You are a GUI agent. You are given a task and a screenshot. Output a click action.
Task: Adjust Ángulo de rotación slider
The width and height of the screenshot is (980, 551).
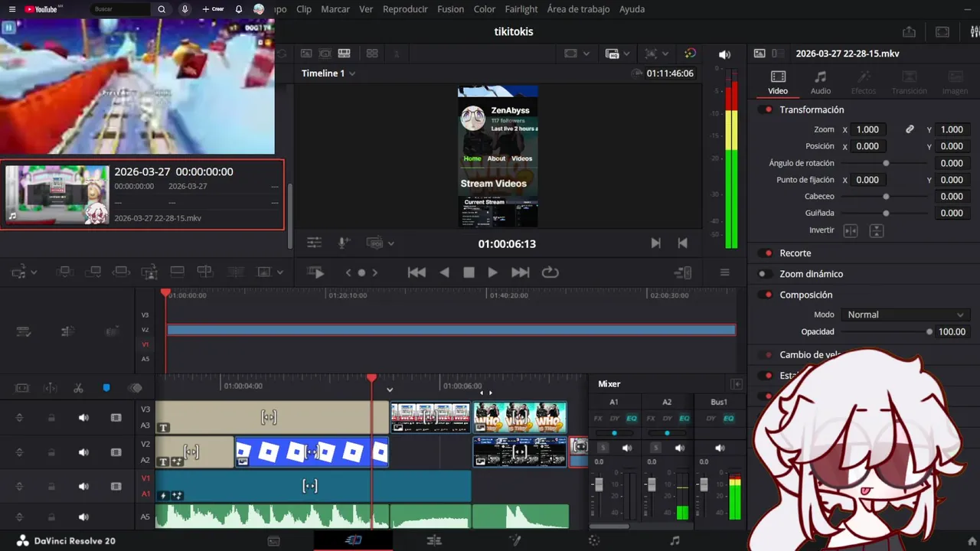coord(886,163)
